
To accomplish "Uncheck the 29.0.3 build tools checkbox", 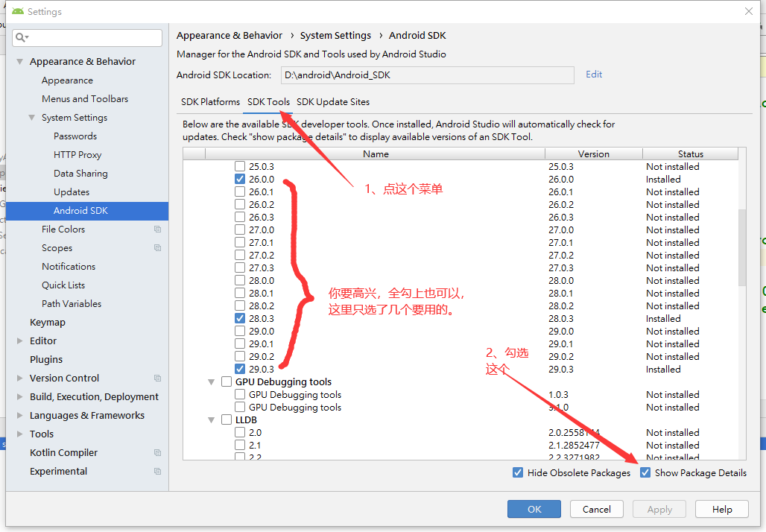I will [x=240, y=369].
